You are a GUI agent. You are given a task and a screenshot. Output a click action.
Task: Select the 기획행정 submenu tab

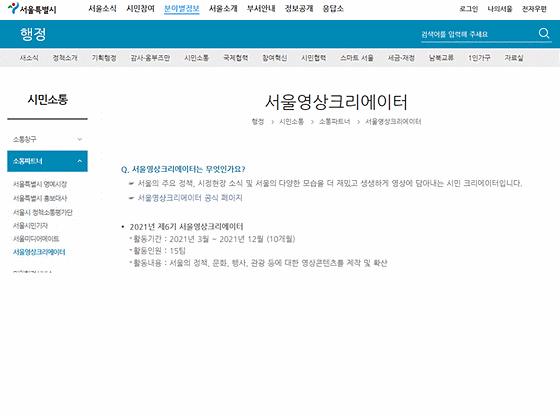tap(104, 58)
